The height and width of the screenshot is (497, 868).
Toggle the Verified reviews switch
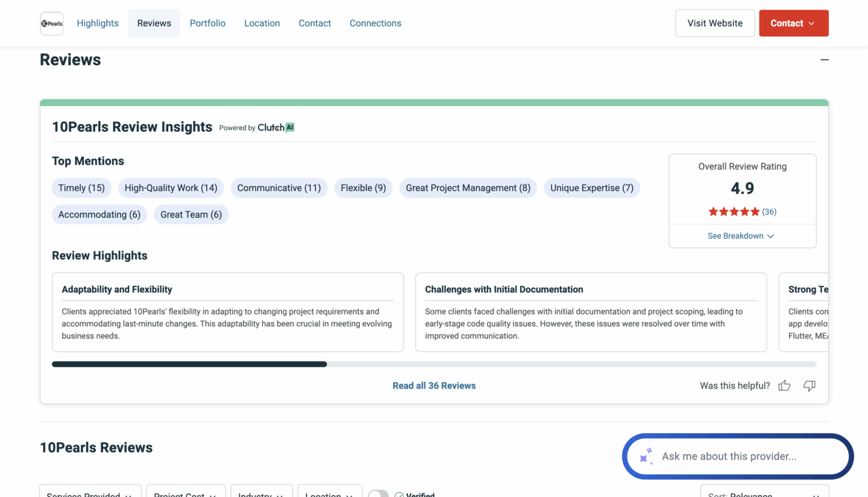(379, 493)
